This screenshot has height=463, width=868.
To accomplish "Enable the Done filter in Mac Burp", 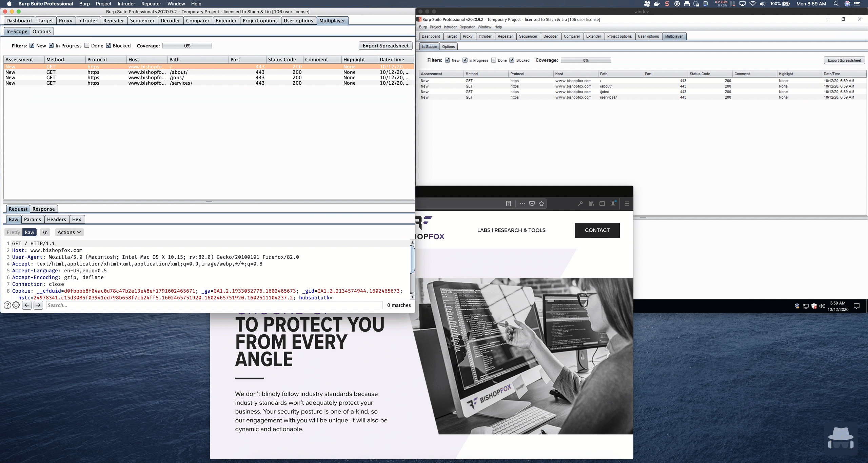I will (87, 45).
